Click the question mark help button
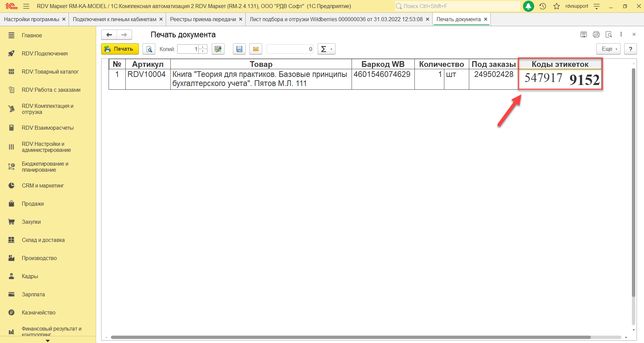The height and width of the screenshot is (343, 644). (631, 49)
